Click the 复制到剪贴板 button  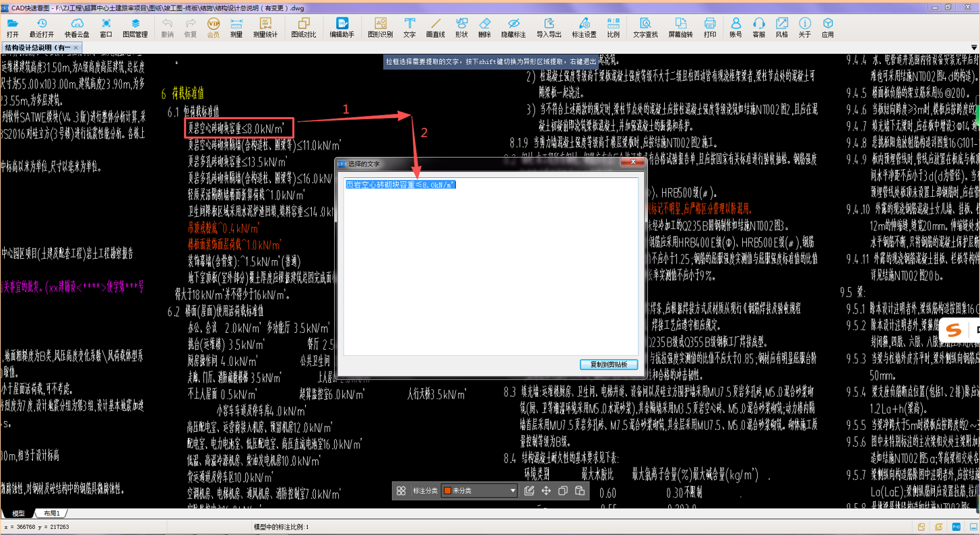pos(608,365)
